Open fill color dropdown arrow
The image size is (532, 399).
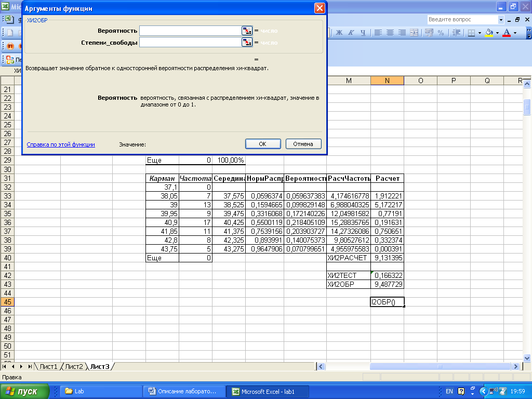pyautogui.click(x=497, y=33)
